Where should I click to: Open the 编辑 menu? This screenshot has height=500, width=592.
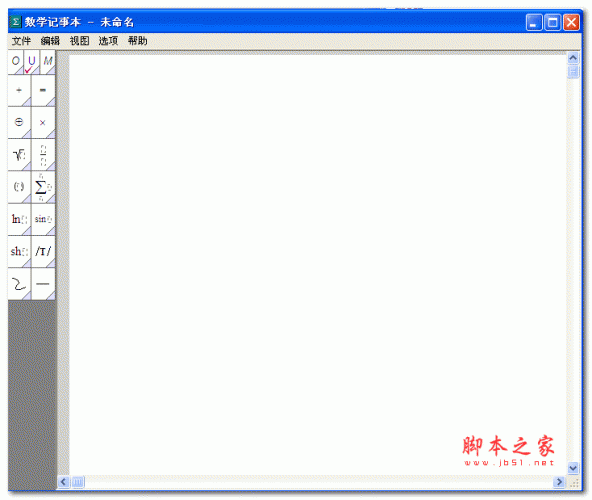tap(50, 41)
